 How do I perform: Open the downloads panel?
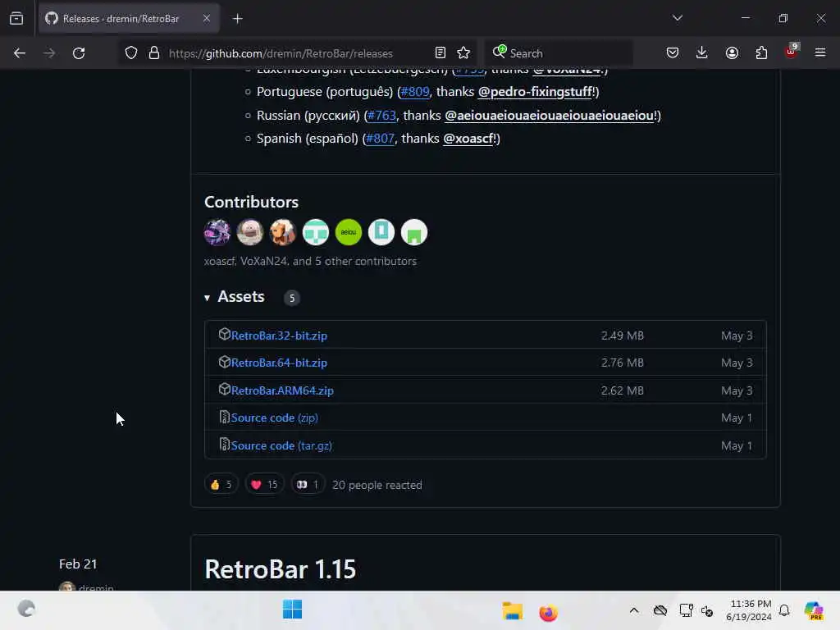[x=702, y=53]
